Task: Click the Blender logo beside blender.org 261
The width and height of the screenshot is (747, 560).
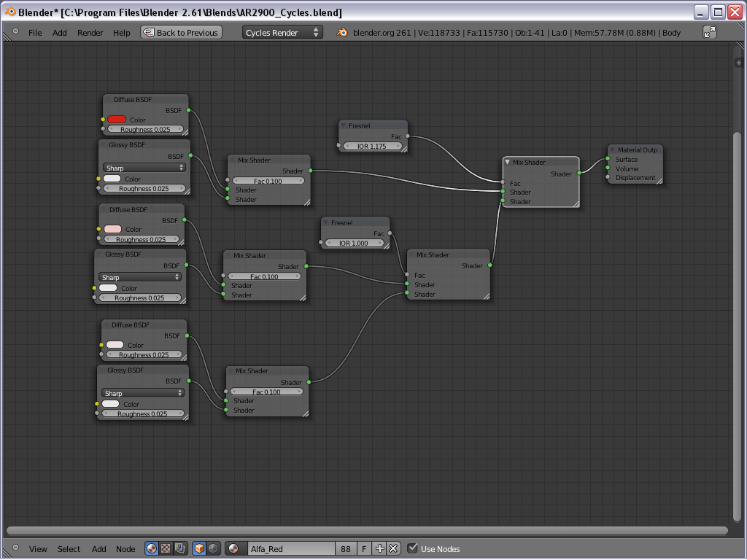Action: [342, 32]
